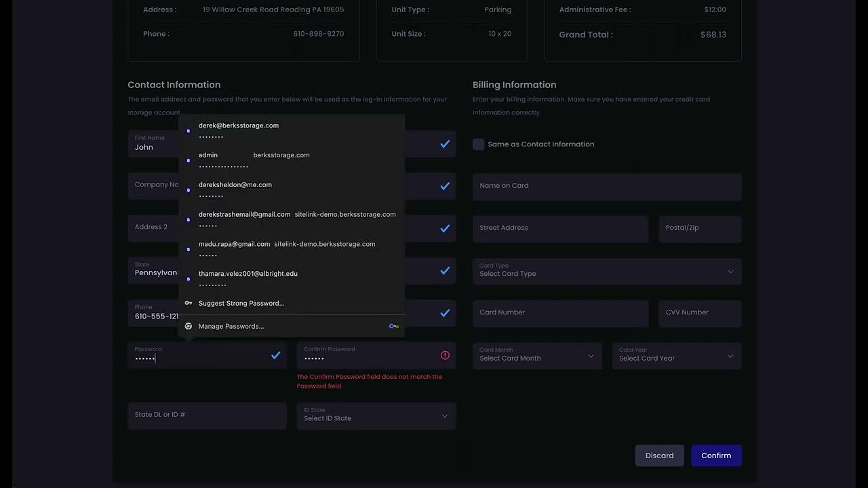This screenshot has width=868, height=488.
Task: Click site icon beside derek@berksstorage.com entry
Action: click(189, 131)
